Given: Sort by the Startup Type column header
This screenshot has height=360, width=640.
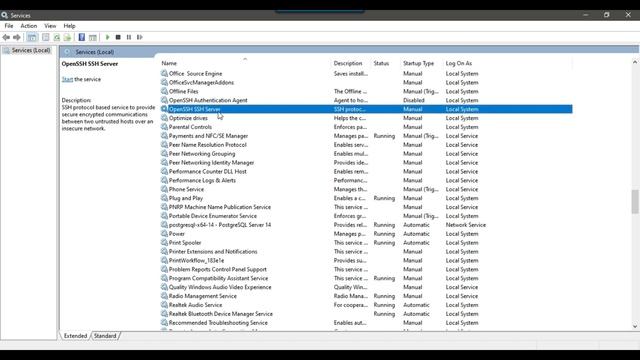Looking at the screenshot, I should (x=422, y=63).
